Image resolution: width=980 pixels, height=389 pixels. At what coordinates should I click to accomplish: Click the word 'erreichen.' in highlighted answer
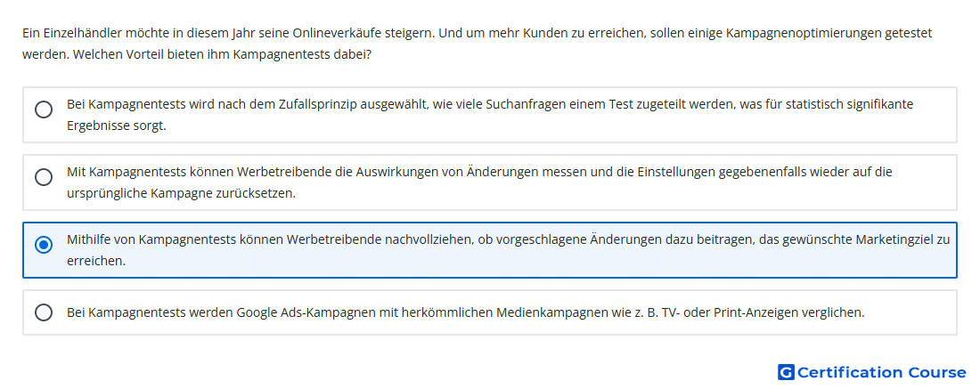96,261
